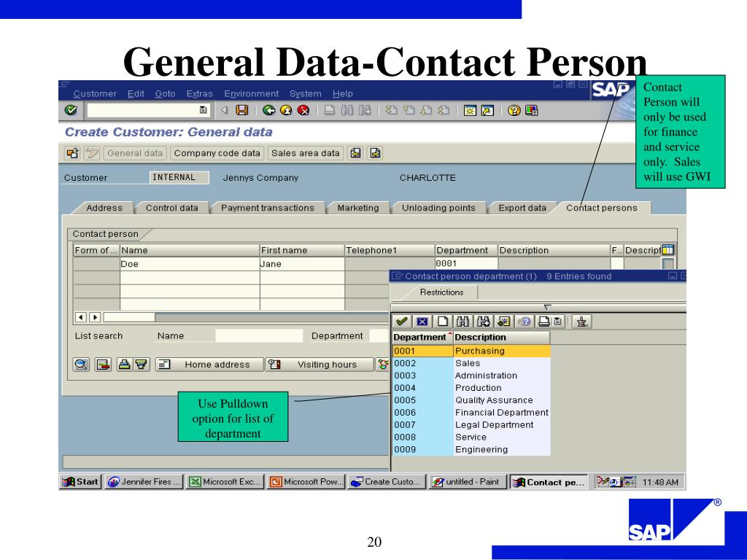Click the Sales area data button
This screenshot has width=747, height=560.
pos(306,153)
